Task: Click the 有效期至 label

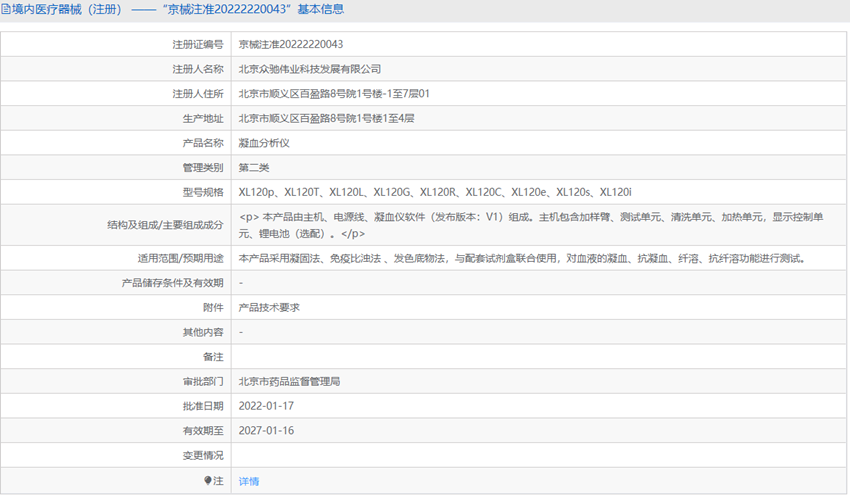Action: pyautogui.click(x=203, y=430)
